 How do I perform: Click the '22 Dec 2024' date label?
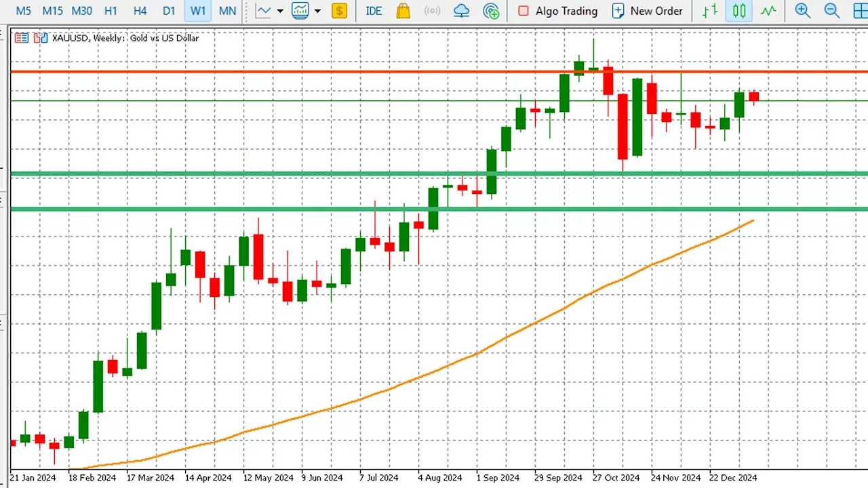coord(733,478)
